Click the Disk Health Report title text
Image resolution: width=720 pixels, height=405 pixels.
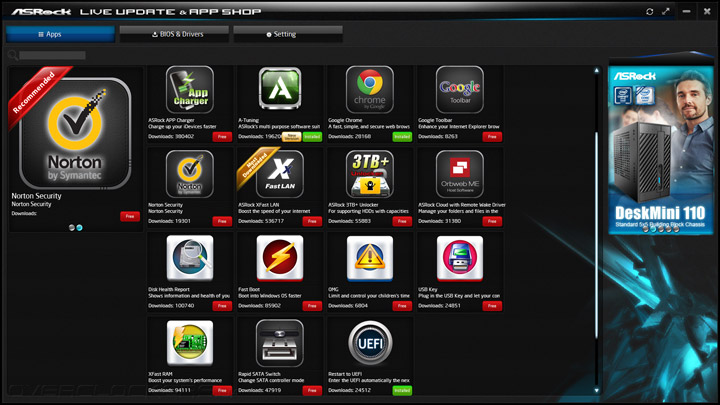click(x=169, y=289)
